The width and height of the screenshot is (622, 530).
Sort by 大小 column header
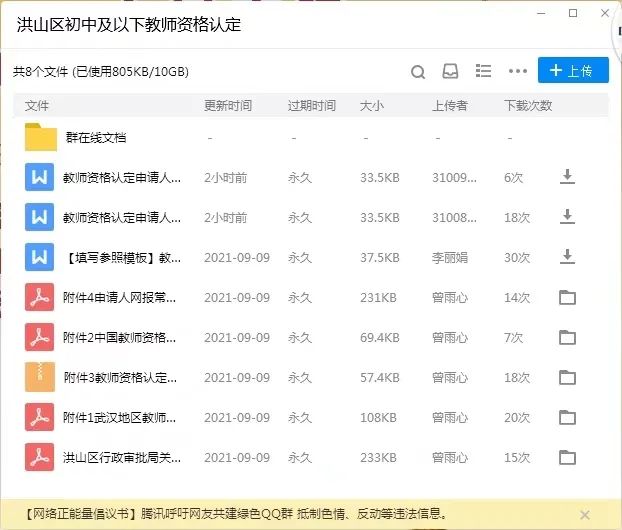coord(371,105)
